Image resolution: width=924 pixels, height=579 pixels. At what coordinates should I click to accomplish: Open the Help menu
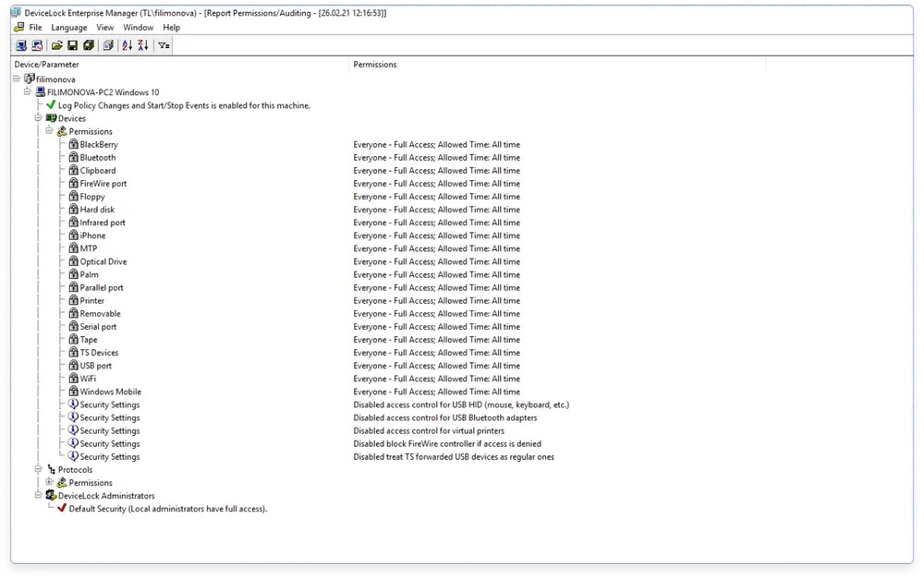click(172, 27)
